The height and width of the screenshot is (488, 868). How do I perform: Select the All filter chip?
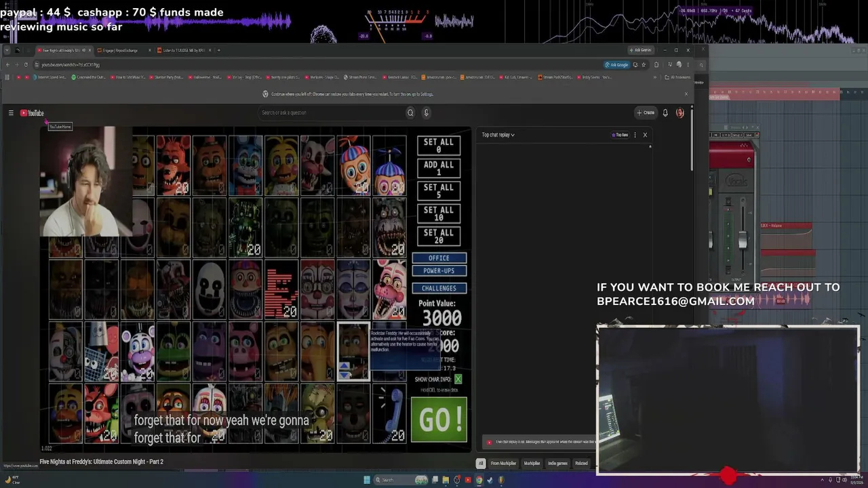481,464
